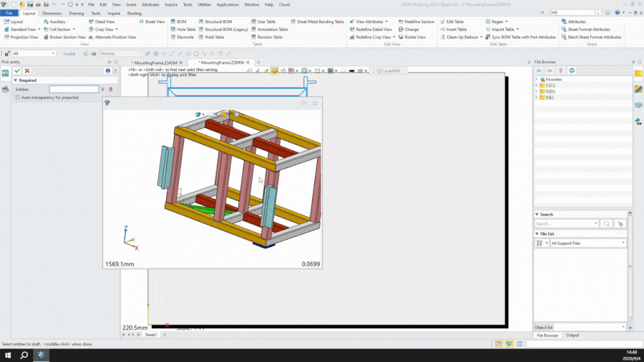Click the File Browser Search field
The width and height of the screenshot is (644, 362).
pos(566,224)
